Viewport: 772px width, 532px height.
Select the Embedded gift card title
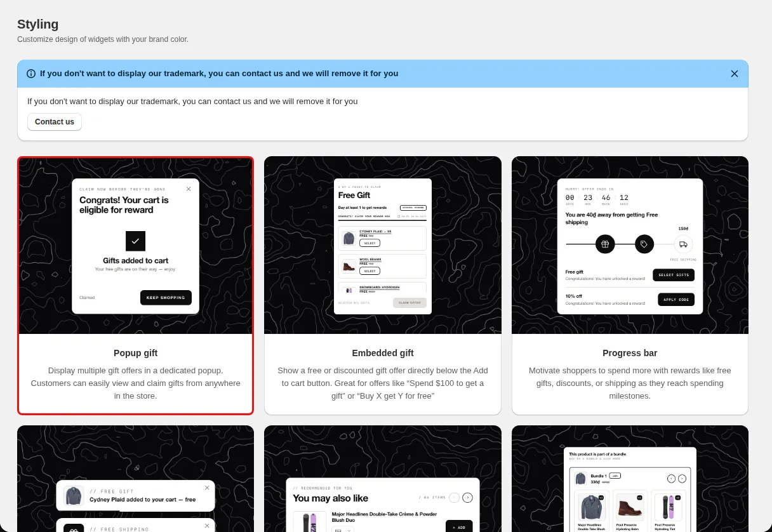383,353
